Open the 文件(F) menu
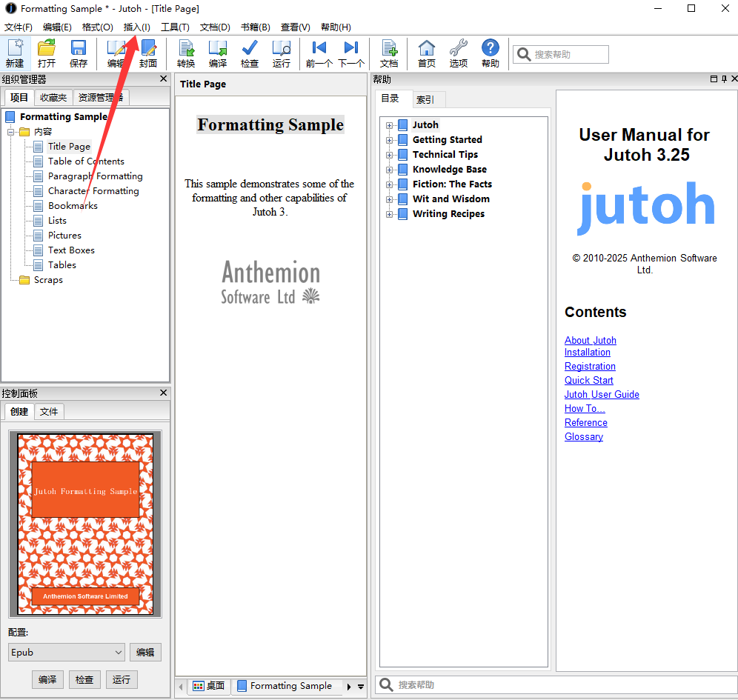The image size is (738, 700). click(19, 27)
